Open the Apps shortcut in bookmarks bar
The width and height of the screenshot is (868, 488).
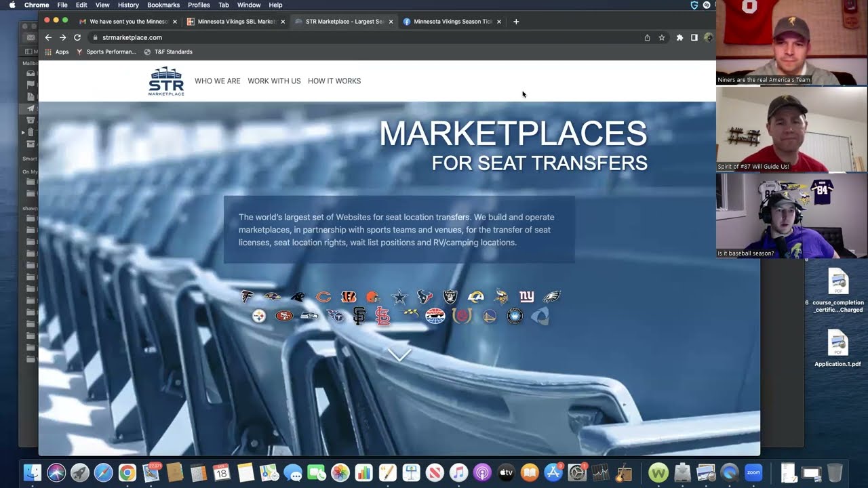[57, 52]
